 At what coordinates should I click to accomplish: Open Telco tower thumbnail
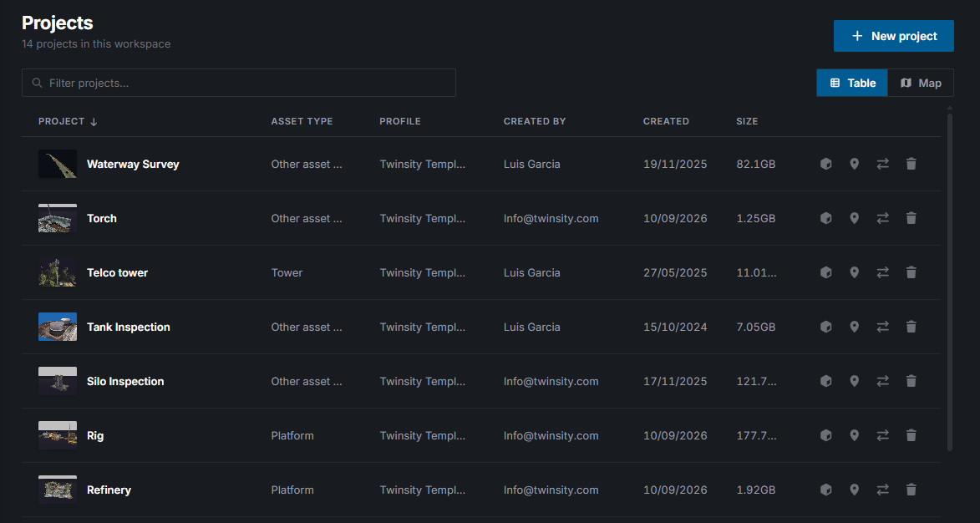58,272
